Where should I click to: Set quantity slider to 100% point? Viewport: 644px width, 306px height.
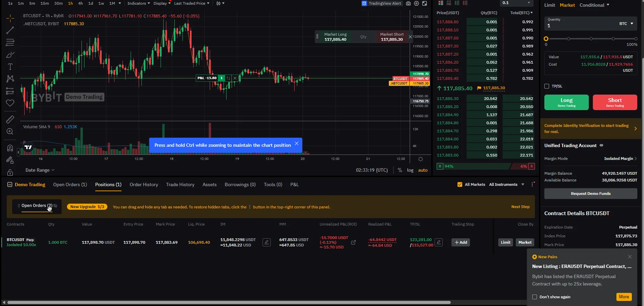[x=636, y=39]
